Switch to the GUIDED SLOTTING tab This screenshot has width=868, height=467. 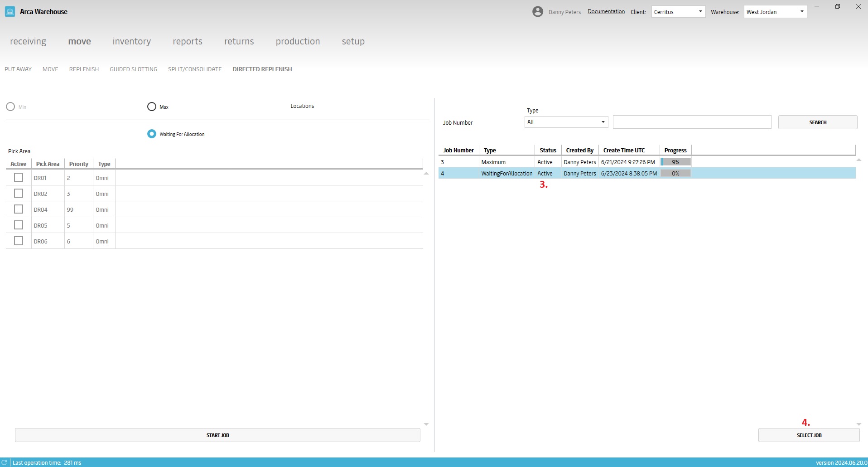[134, 69]
